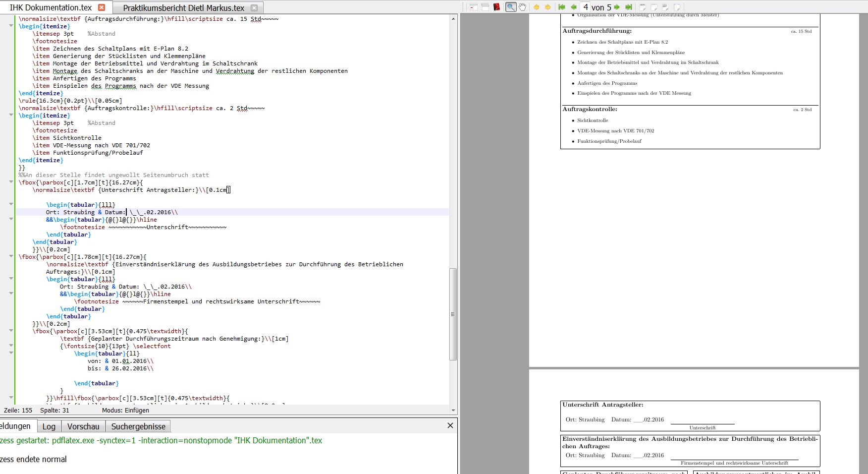Open the PDF in the external Acrobat viewer
Screen dimensions: 868x474
(497, 7)
